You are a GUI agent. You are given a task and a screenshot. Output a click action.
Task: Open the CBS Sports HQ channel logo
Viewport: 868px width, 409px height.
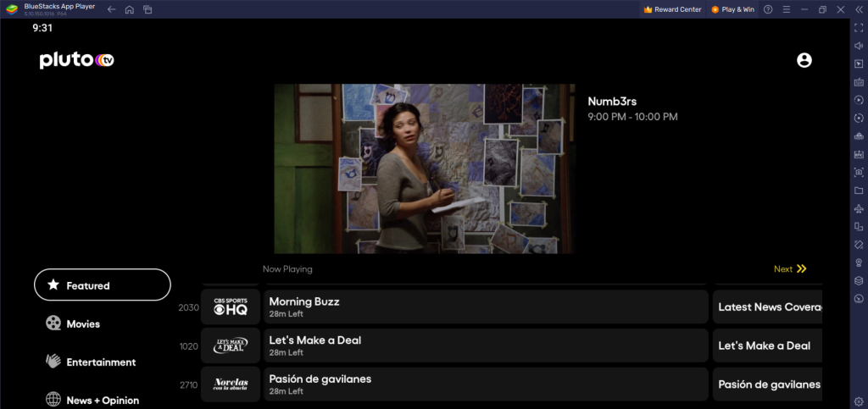coord(231,307)
